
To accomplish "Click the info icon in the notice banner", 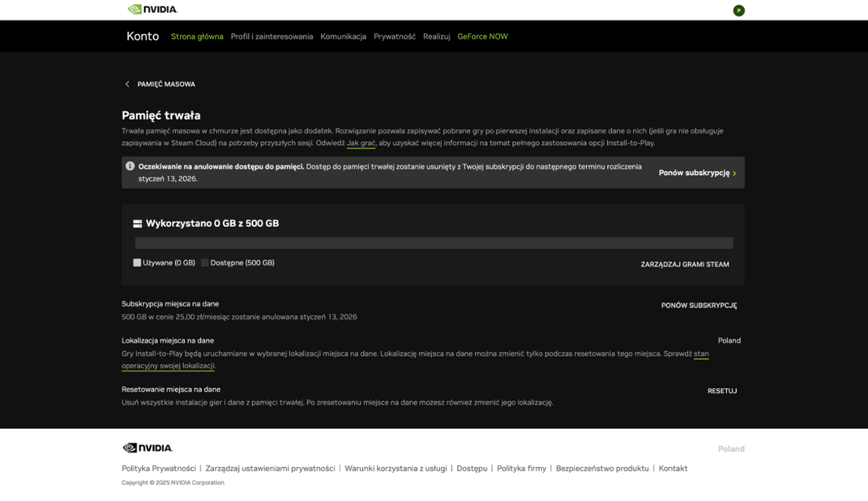I will coord(130,166).
